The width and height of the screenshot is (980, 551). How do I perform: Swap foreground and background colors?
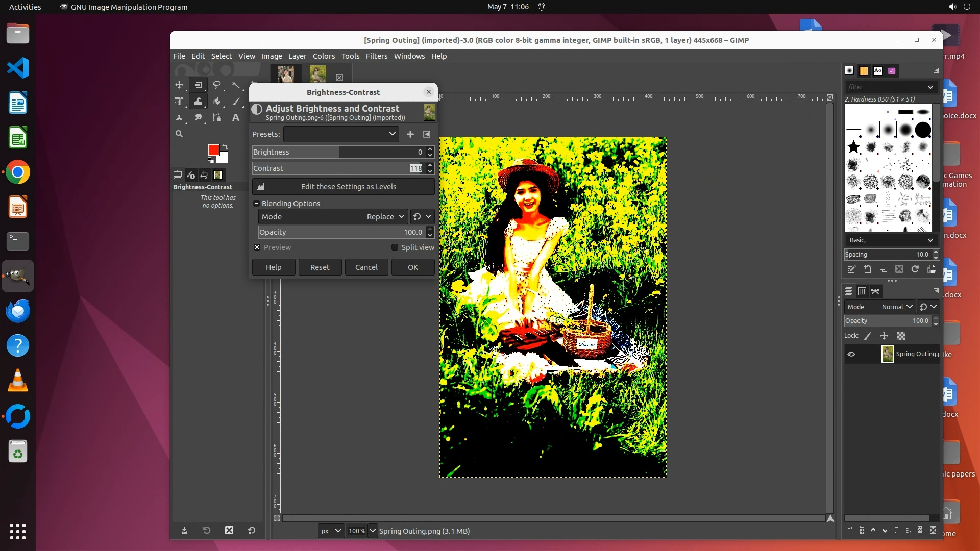pyautogui.click(x=225, y=147)
